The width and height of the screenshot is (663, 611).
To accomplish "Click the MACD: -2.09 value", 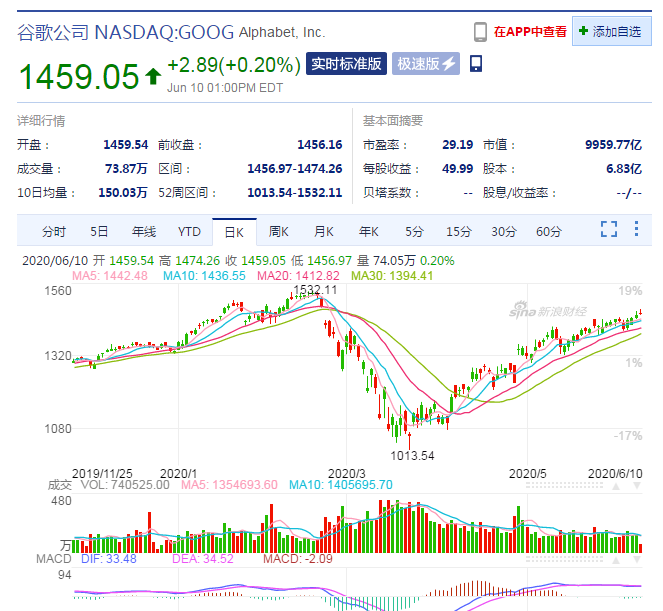I will point(298,559).
